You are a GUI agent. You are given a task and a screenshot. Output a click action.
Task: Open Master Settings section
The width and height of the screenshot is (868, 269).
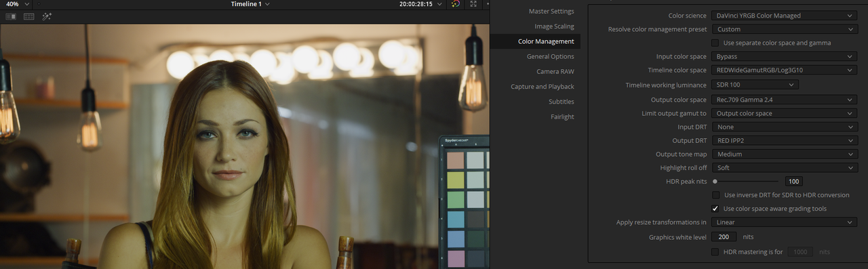point(551,12)
